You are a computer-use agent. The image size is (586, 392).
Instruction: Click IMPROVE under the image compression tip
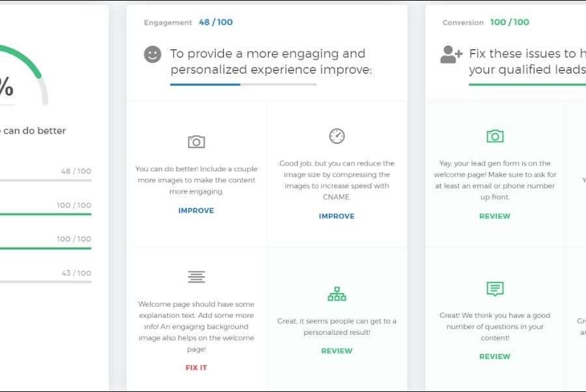(337, 216)
